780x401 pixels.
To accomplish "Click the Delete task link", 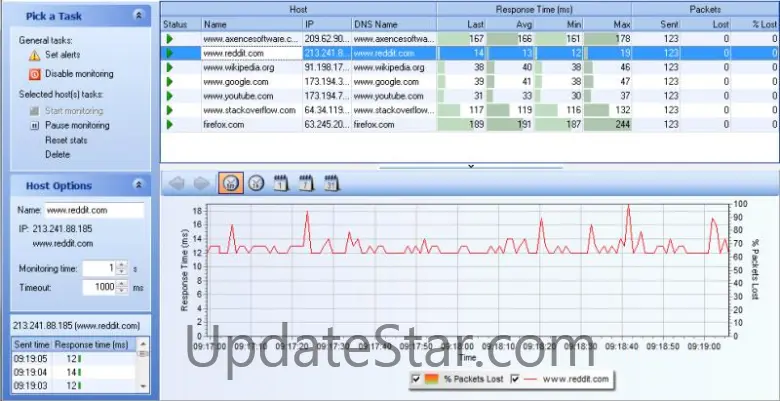I will tap(58, 155).
